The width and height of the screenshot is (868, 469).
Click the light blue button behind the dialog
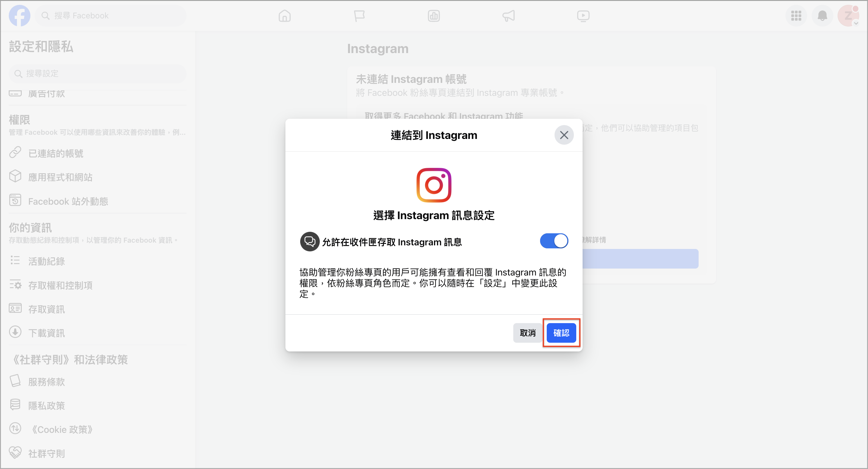click(x=640, y=259)
